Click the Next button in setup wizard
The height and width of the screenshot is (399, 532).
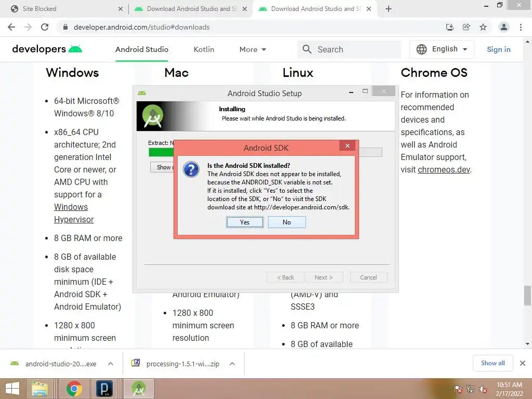pos(324,277)
